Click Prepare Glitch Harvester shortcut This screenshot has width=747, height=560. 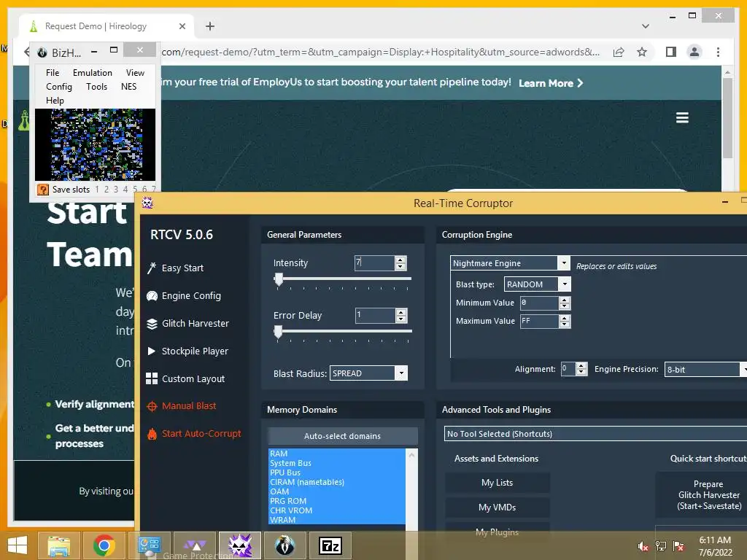[x=705, y=495]
